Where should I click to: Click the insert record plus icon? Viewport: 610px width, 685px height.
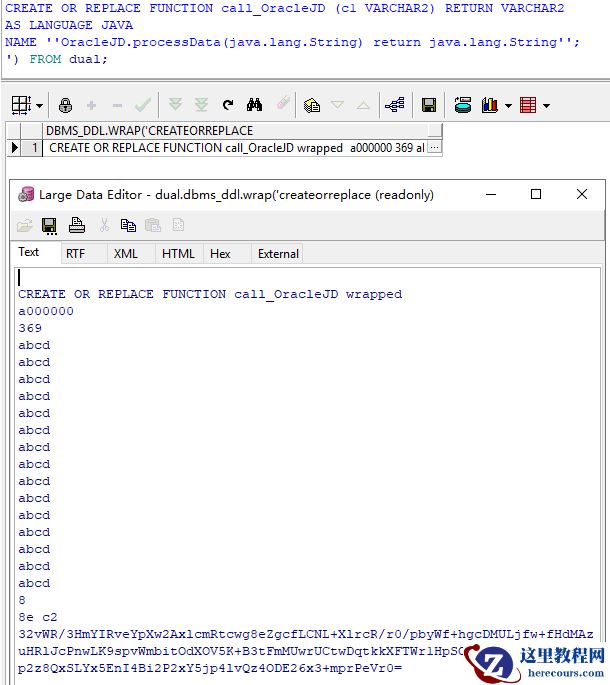91,105
